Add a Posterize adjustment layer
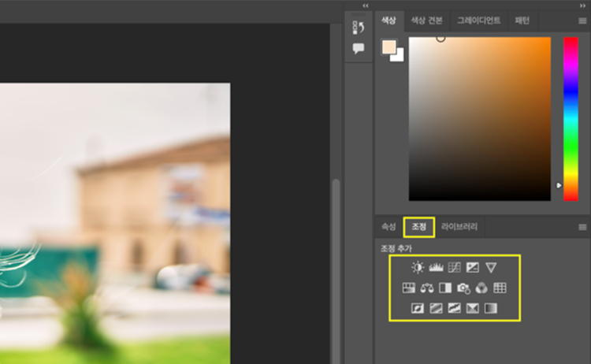This screenshot has height=364, width=591. coord(436,308)
